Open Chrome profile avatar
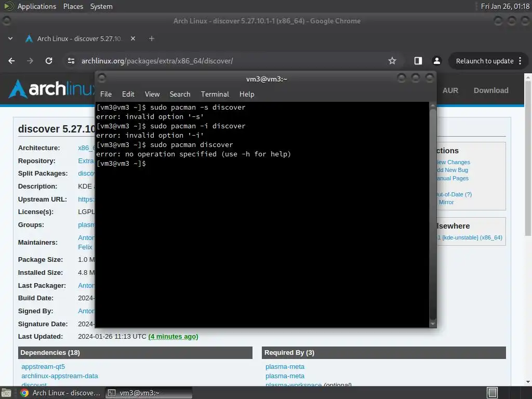532x399 pixels. click(436, 61)
